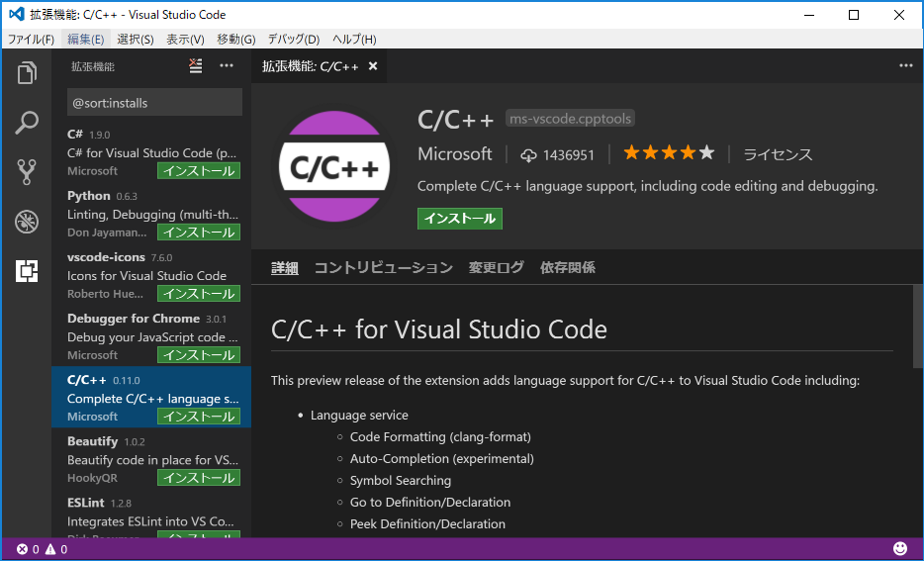This screenshot has width=924, height=561.
Task: Open 表示(V) menu
Action: click(x=185, y=39)
